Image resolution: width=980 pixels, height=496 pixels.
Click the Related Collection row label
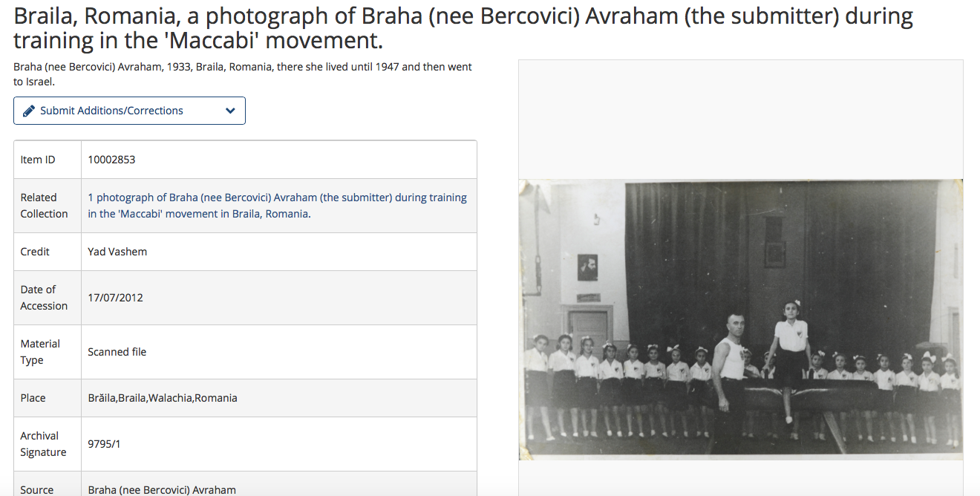pos(44,206)
